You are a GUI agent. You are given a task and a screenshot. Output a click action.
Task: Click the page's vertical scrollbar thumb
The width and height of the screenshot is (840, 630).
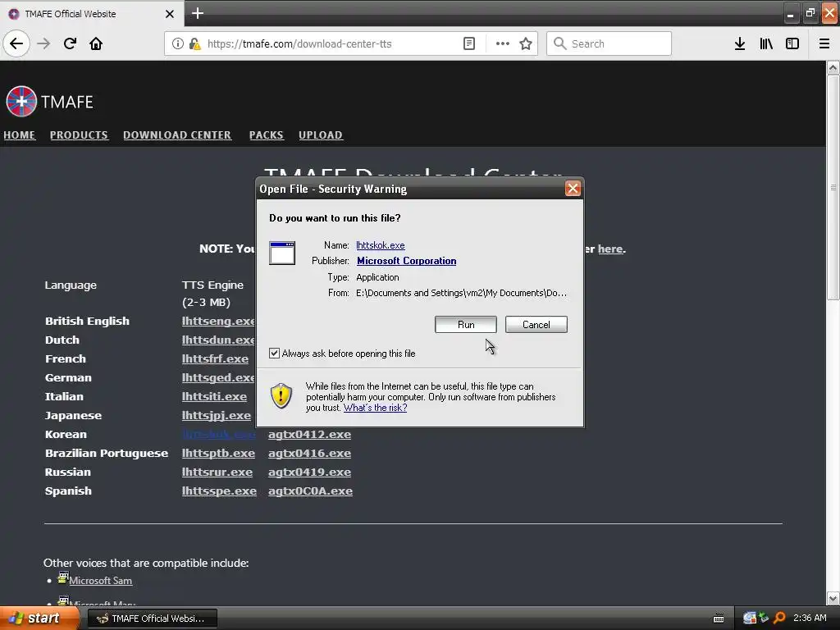(833, 188)
